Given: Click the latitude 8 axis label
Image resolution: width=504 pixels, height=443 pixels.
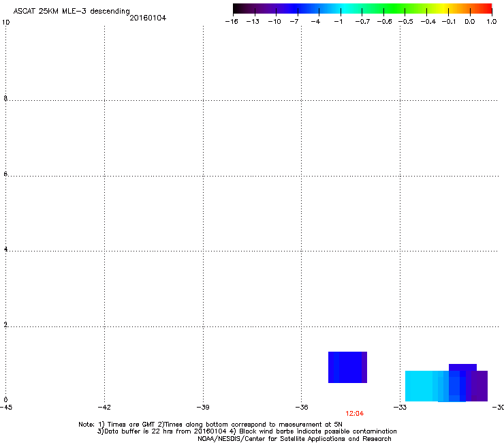Looking at the screenshot, I should [x=5, y=98].
